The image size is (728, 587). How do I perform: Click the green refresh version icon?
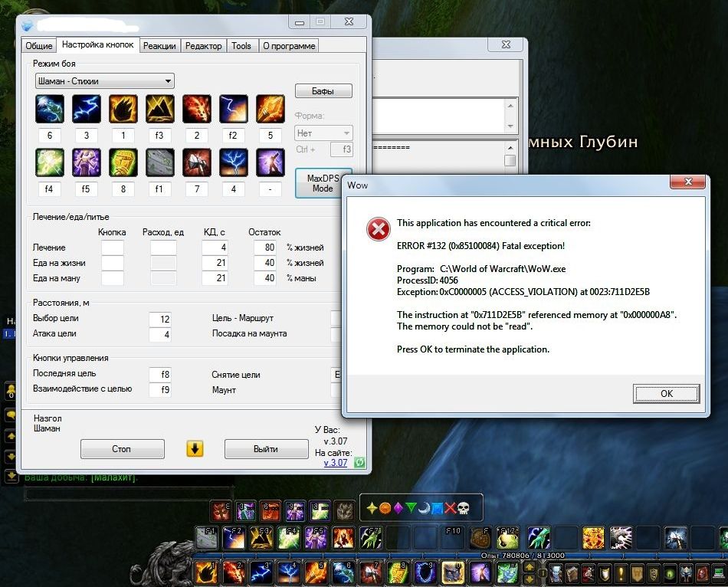coord(359,463)
